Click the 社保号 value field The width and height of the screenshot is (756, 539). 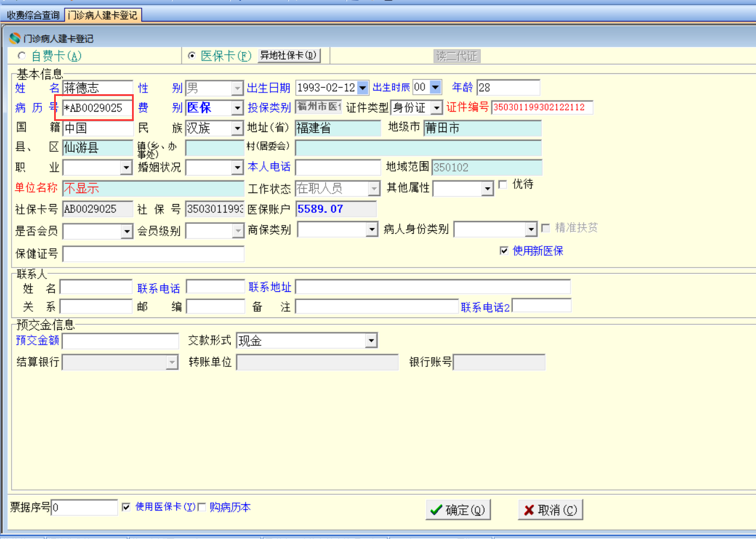[x=215, y=209]
